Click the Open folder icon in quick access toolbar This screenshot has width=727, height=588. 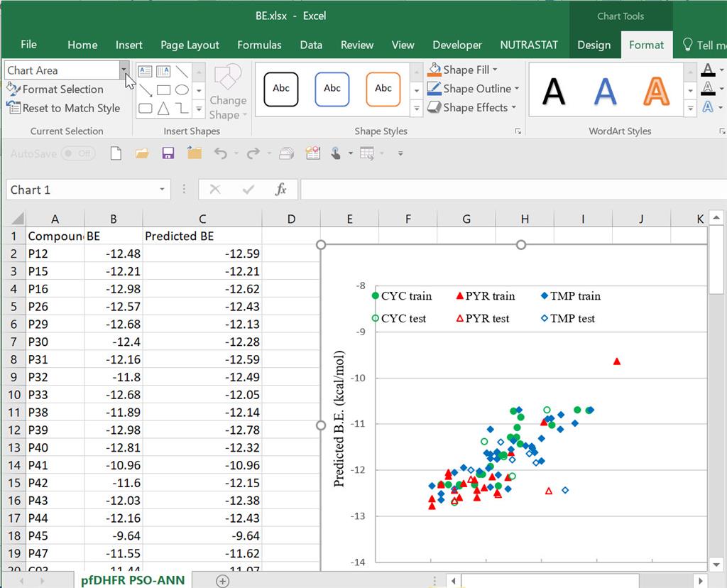pyautogui.click(x=142, y=153)
